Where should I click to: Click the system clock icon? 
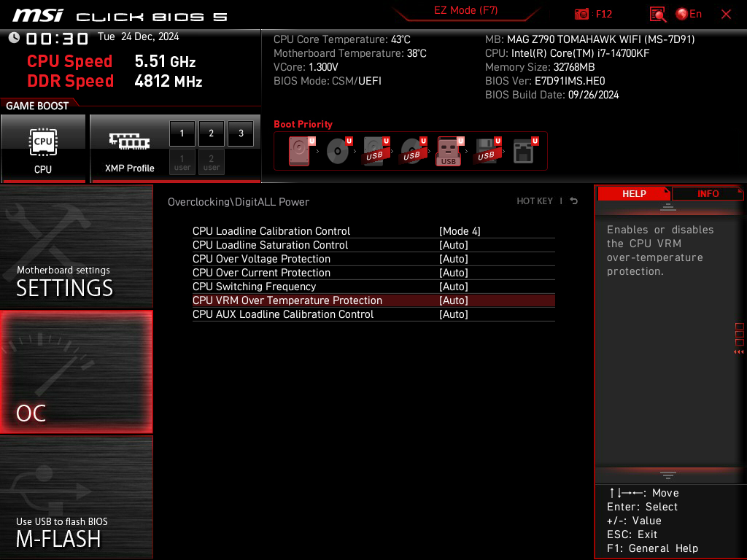point(14,38)
